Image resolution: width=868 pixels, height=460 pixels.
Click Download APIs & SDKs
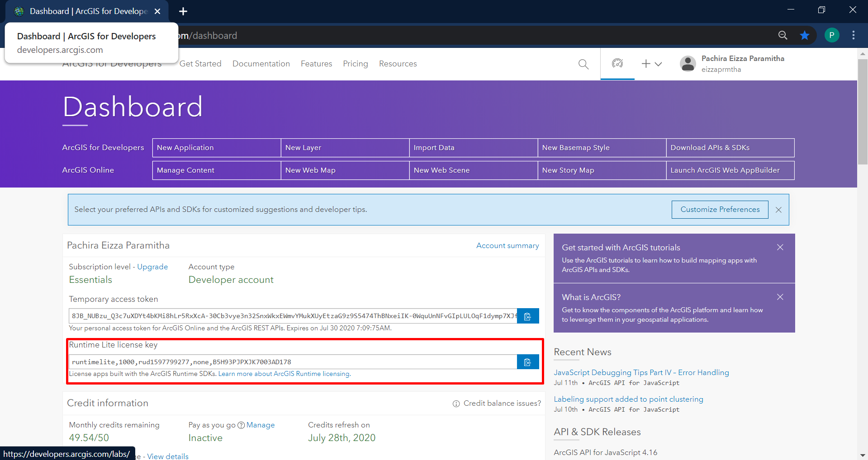730,148
